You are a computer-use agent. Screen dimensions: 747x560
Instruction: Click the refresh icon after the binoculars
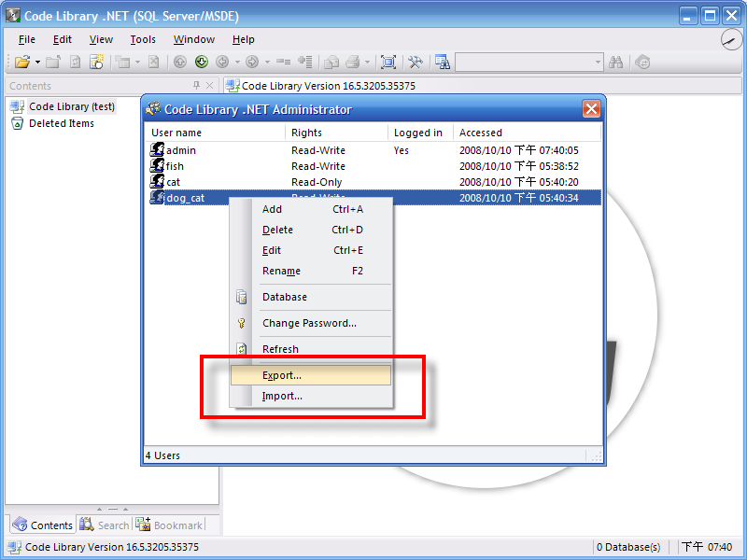pyautogui.click(x=642, y=62)
